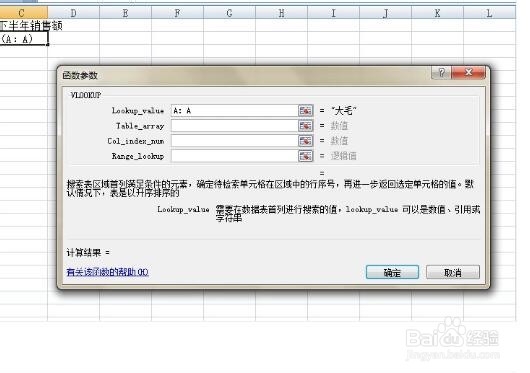This screenshot has width=530, height=373.
Task: Click into the Col_index_num input field
Action: pos(234,141)
